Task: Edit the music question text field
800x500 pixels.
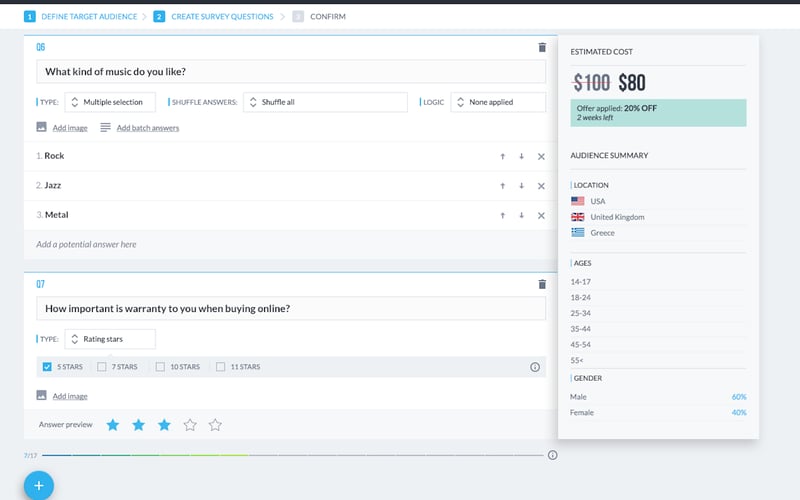Action: coord(291,71)
